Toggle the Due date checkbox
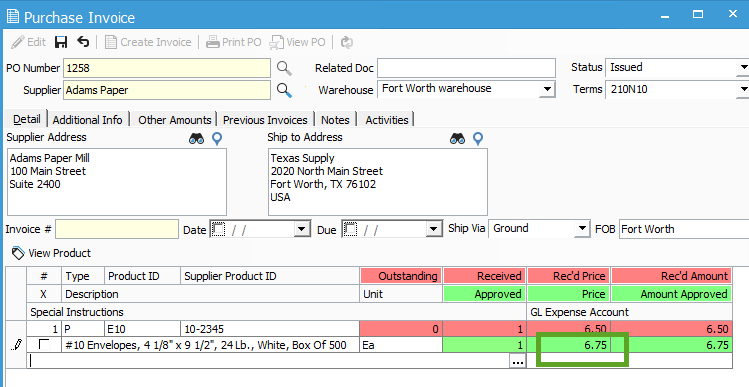The width and height of the screenshot is (749, 387). click(350, 229)
